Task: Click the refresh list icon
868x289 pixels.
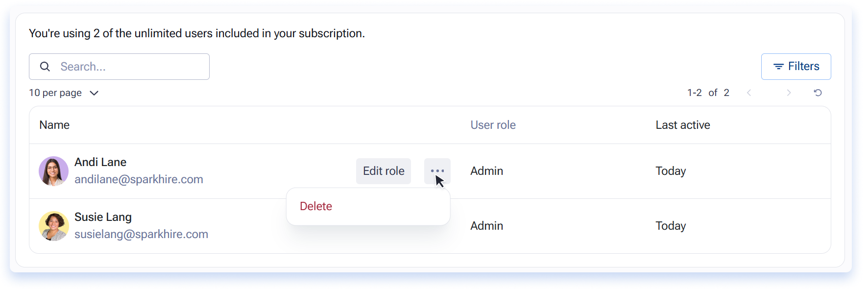Action: pyautogui.click(x=818, y=93)
